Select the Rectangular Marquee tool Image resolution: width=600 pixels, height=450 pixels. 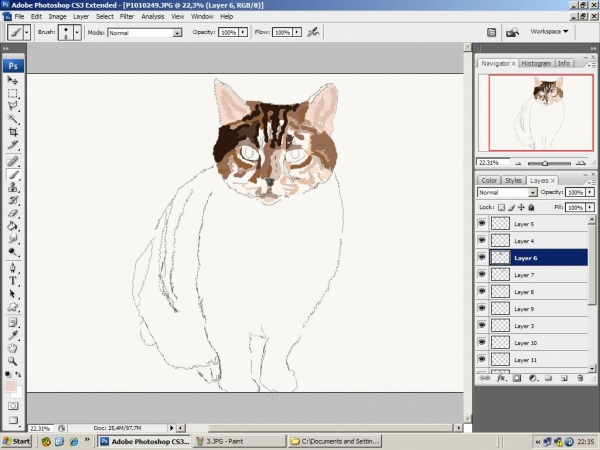point(13,93)
